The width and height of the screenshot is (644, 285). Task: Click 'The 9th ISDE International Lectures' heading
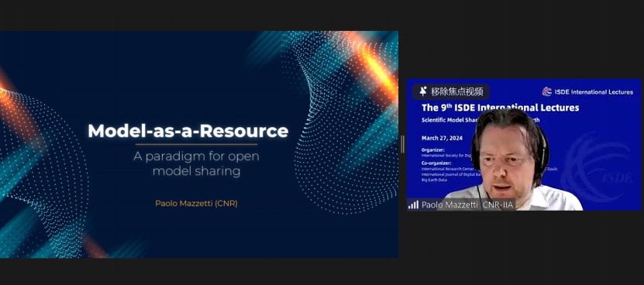(x=500, y=108)
